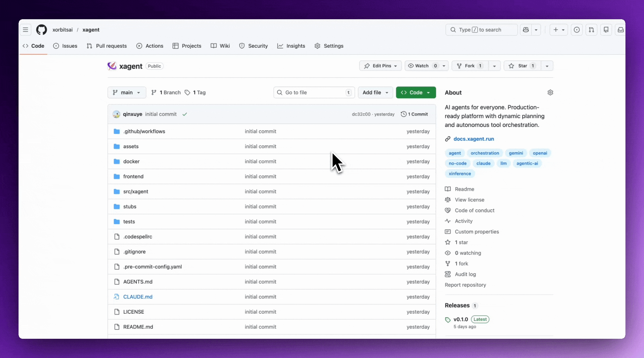Expand the Edit Pins dropdown
The image size is (644, 358).
click(380, 66)
